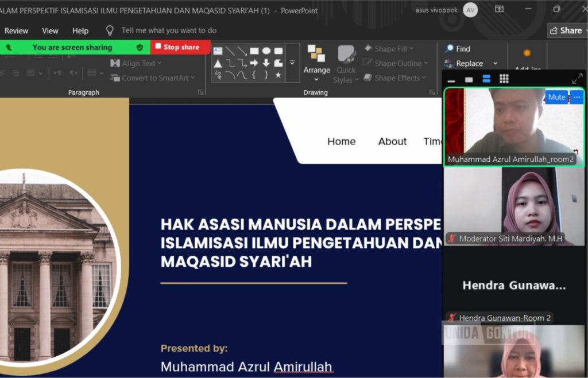Click presenter name Muhammad Azrul Amirullah
Viewport: 588px width, 378px height.
(x=246, y=367)
